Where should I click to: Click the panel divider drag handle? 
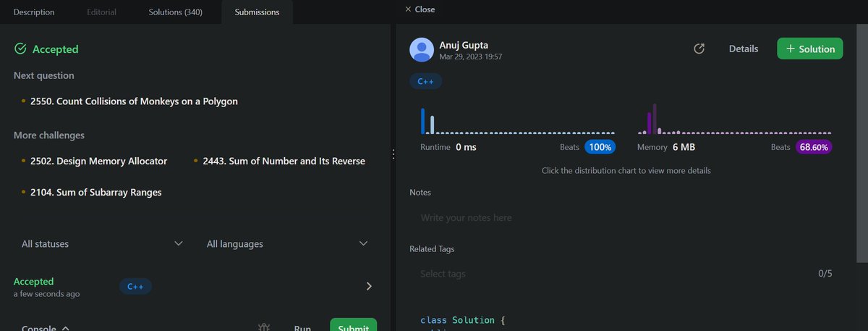[x=393, y=154]
